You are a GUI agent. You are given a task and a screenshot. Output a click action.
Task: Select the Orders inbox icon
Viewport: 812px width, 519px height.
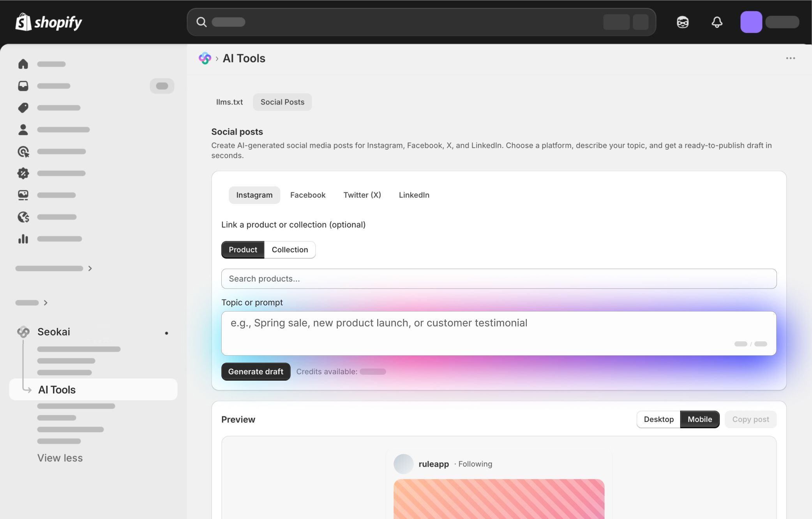[23, 86]
